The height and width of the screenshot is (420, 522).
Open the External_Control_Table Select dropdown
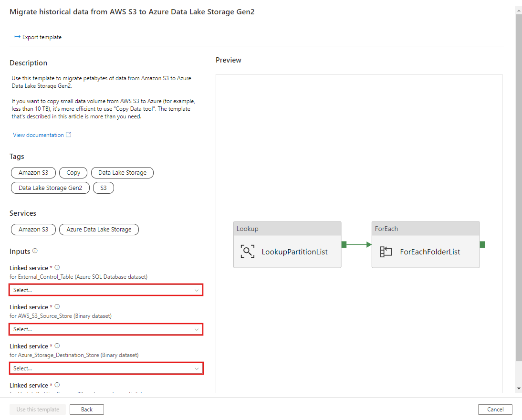[106, 290]
